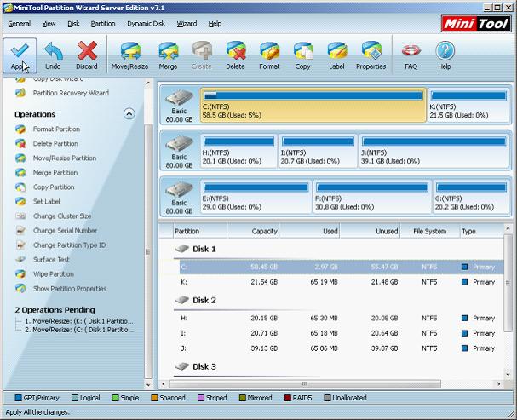Image resolution: width=517 pixels, height=420 pixels.
Task: Select Disk 1 header row in list
Action: [x=339, y=250]
